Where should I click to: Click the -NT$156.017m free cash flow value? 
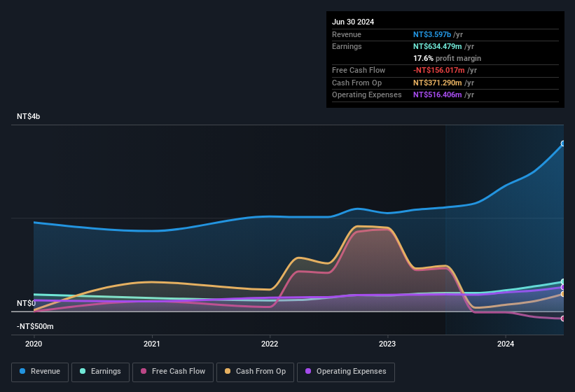pos(439,70)
